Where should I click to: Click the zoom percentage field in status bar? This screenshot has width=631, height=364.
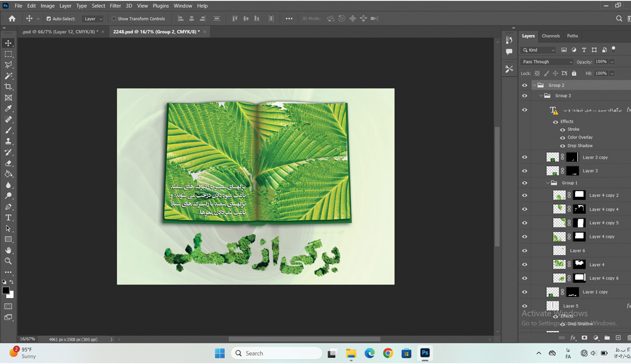pos(28,339)
